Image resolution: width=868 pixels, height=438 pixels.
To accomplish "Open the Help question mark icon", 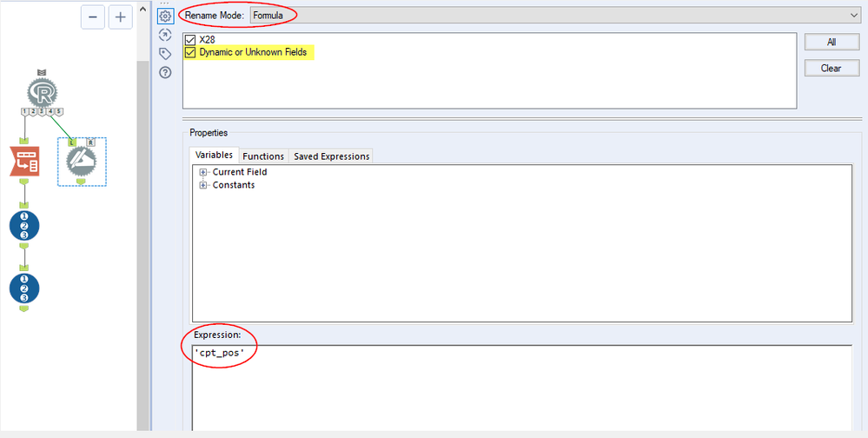I will click(x=164, y=72).
